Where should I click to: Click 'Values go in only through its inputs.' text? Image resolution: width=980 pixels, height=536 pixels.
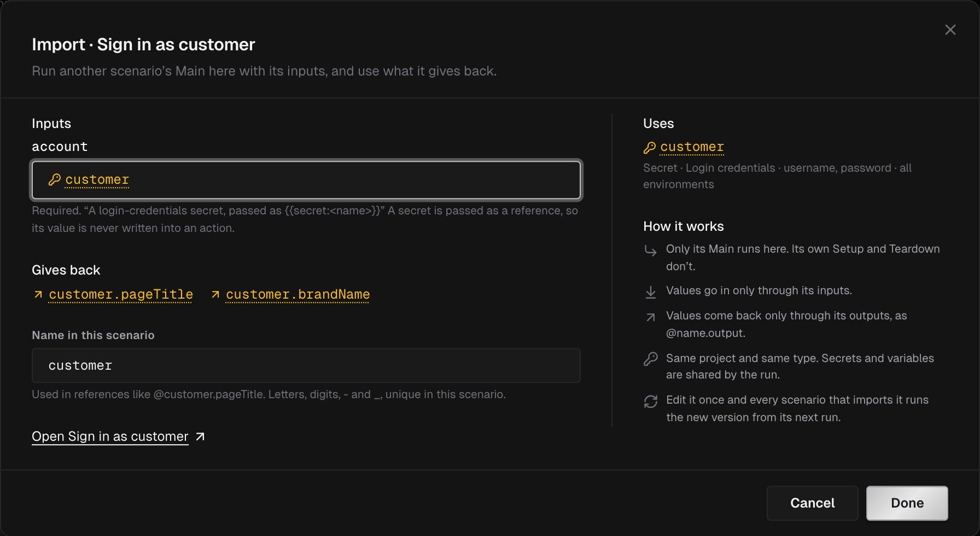pos(759,290)
